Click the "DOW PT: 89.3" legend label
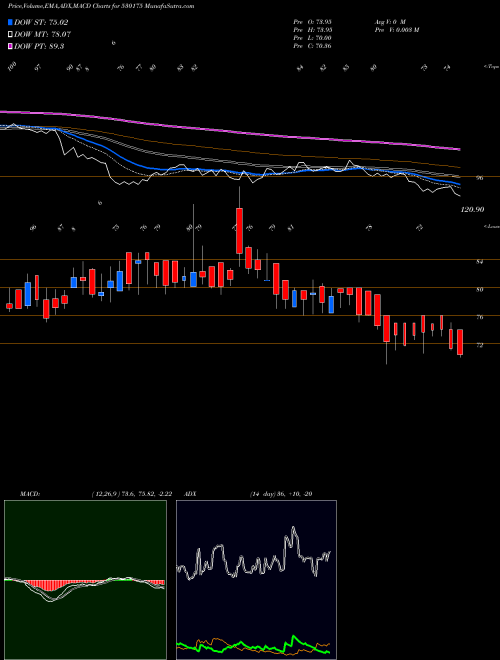The height and width of the screenshot is (660, 500). pos(39,46)
